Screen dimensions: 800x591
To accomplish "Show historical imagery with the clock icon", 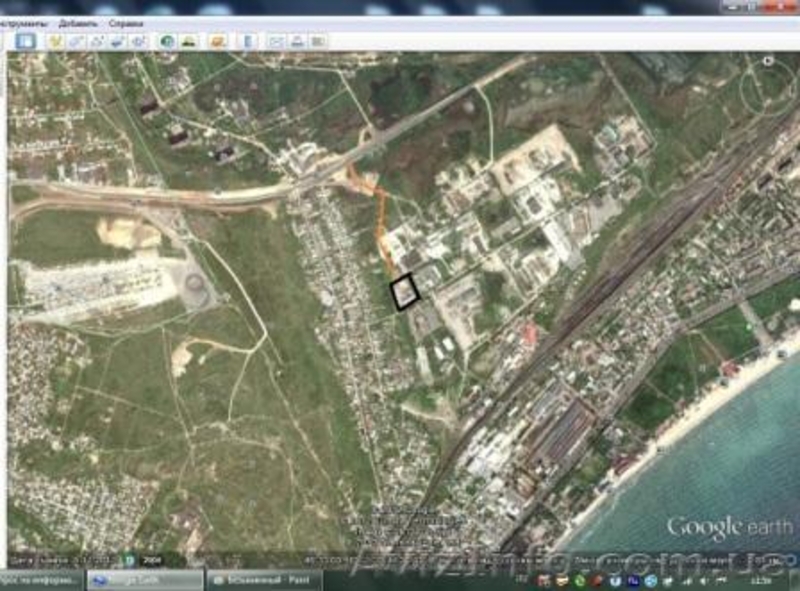I will click(x=167, y=41).
